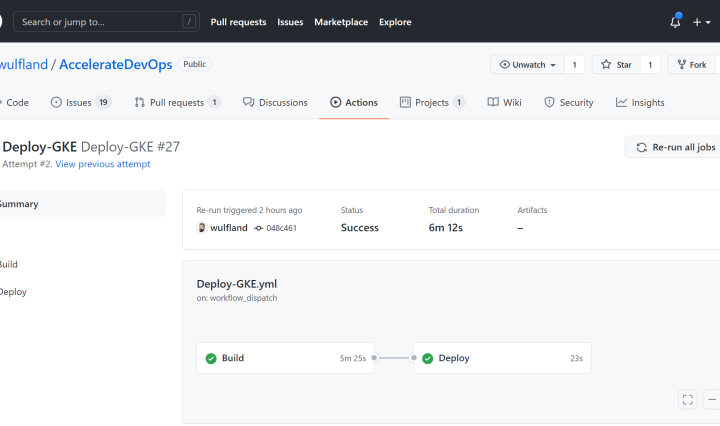This screenshot has height=426, width=720.
Task: Open the Projects tab
Action: (x=432, y=102)
